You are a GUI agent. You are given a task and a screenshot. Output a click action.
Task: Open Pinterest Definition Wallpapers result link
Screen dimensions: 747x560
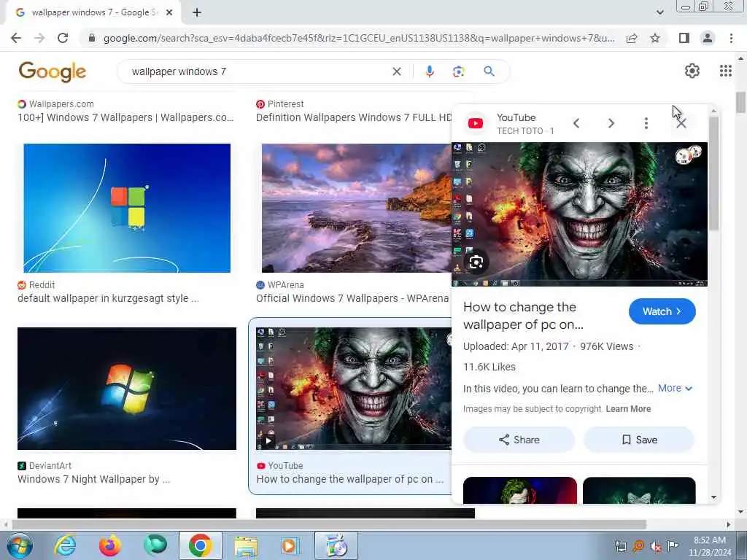(x=354, y=117)
